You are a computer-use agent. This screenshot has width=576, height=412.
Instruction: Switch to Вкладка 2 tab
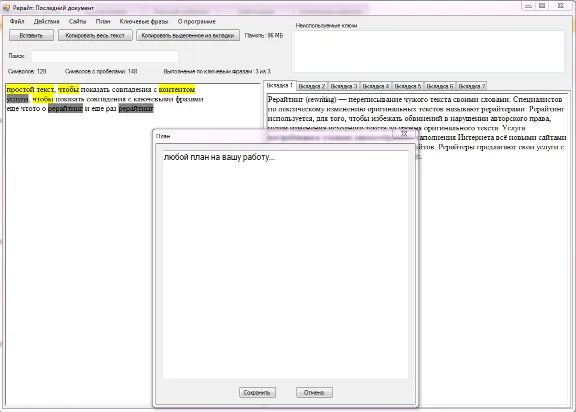coord(312,86)
